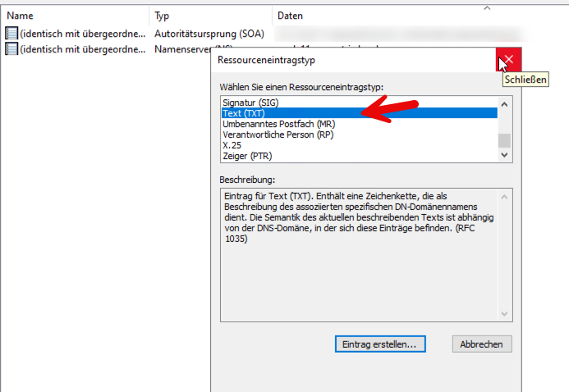569x392 pixels.
Task: Click the Abbrechen button
Action: 482,344
